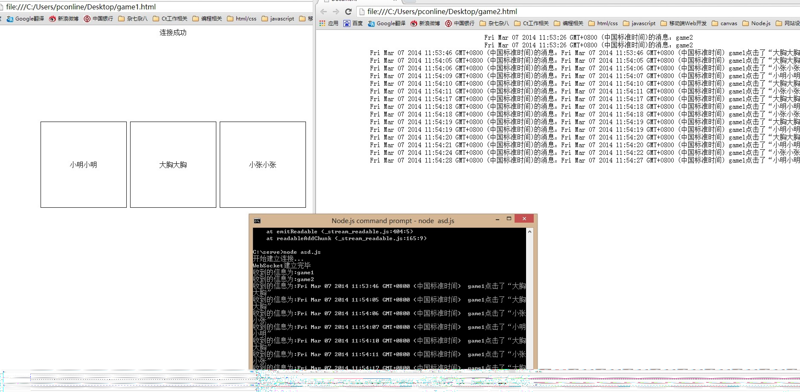Open 杂七杂八 folder in game2 bookmarks bar
Viewport: 800px width, 392px height.
click(494, 23)
